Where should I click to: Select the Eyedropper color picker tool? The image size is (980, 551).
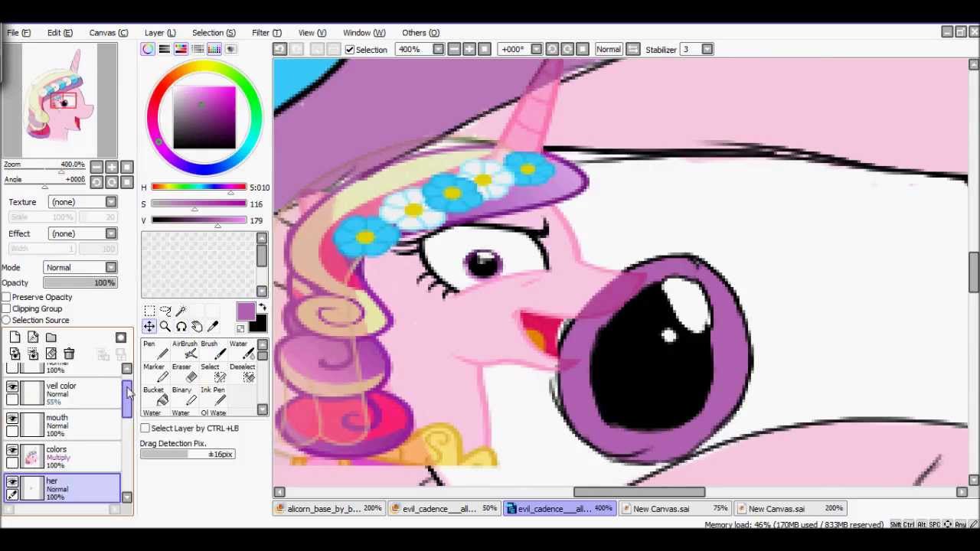coord(213,327)
